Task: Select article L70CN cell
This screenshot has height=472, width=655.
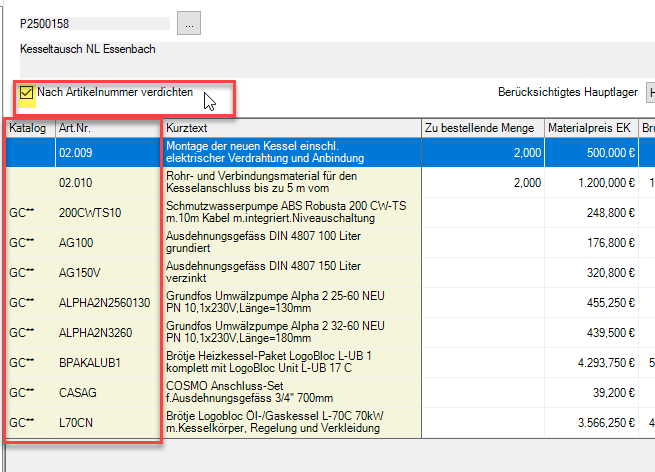Action: pyautogui.click(x=108, y=423)
